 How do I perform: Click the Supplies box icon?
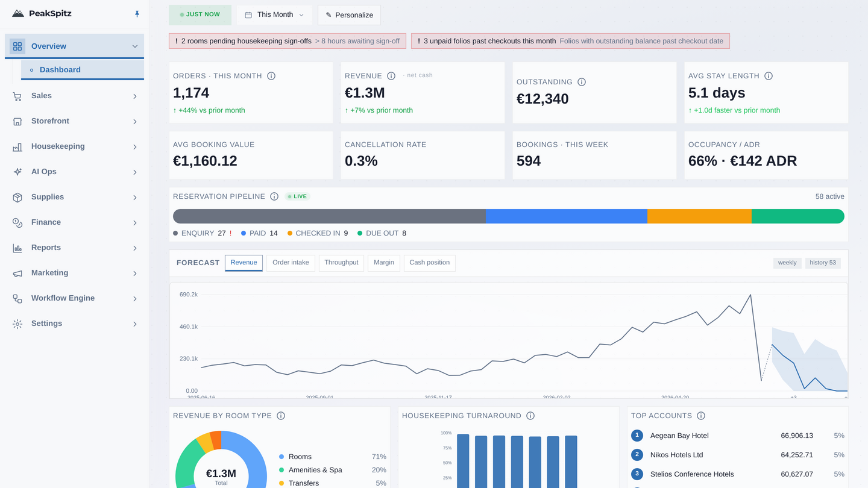(17, 197)
